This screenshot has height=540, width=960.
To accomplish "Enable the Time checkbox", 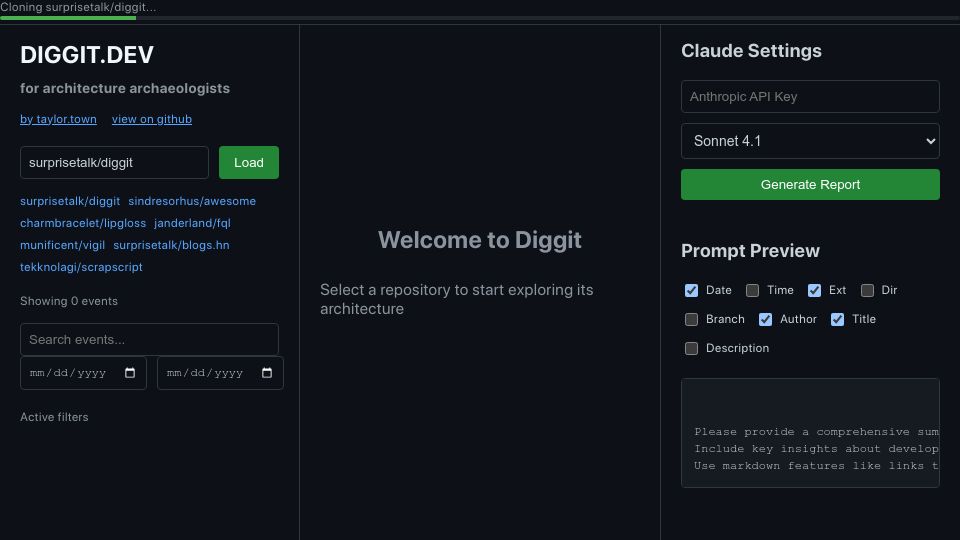I will (x=752, y=290).
